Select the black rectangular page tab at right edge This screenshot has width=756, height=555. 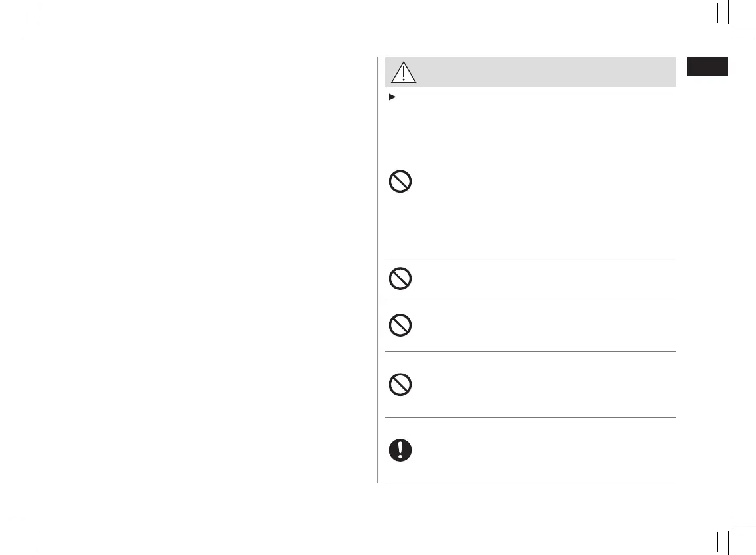pyautogui.click(x=707, y=67)
